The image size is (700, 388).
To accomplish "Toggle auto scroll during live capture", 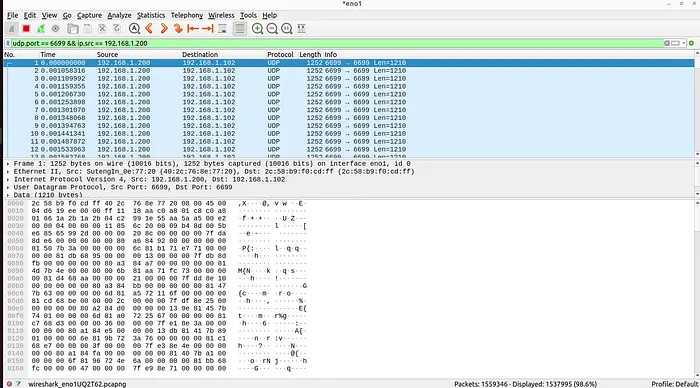I will (x=222, y=29).
